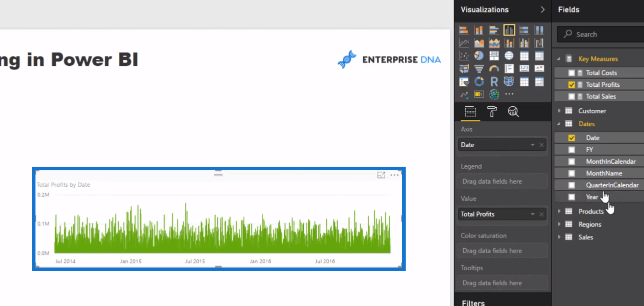Select the waterfall chart visual
644x306 pixels.
pos(539,43)
